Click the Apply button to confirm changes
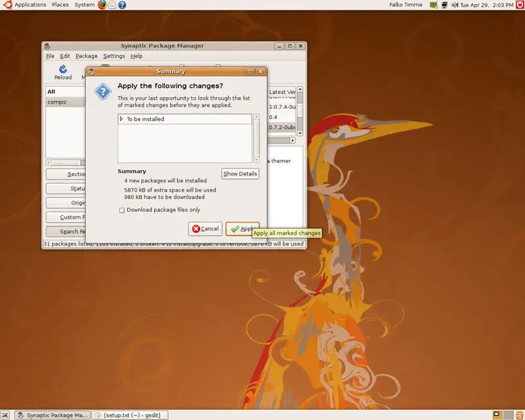Viewport: 525px width, 420px height. coord(242,229)
